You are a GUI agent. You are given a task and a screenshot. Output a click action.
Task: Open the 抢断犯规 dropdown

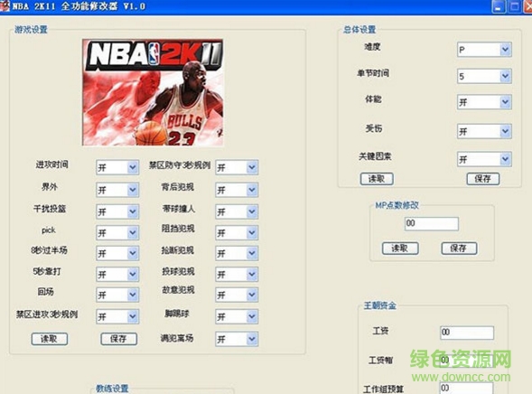pos(237,253)
